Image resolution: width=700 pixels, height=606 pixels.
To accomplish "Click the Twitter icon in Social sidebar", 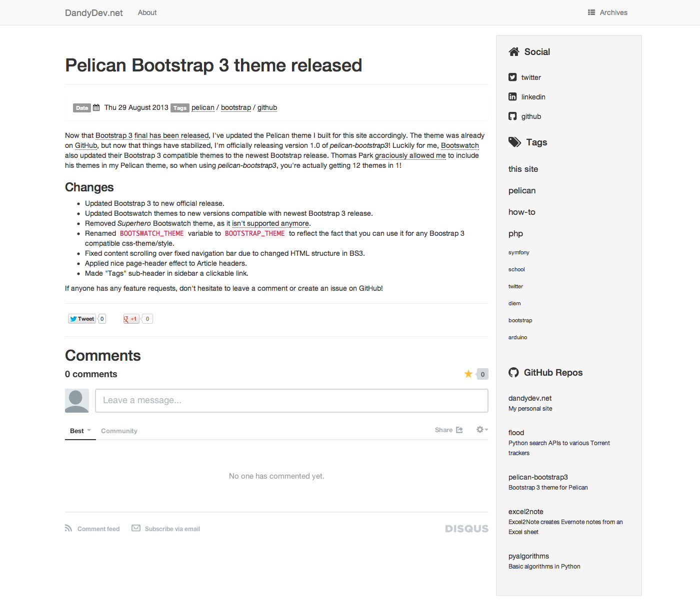I will [512, 77].
